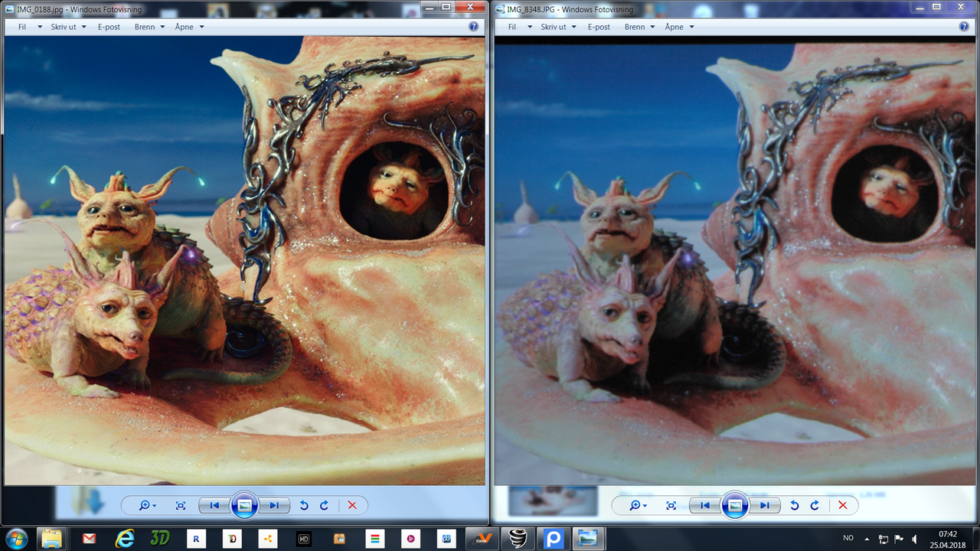Open the blue P app on taskbar
The image size is (980, 551).
coord(554,538)
